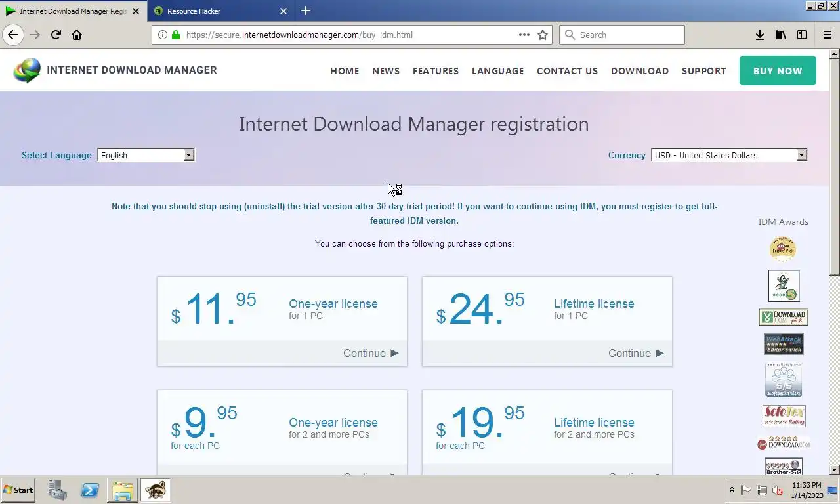Go back using browser back arrow
Viewport: 840px width, 504px height.
pyautogui.click(x=13, y=35)
